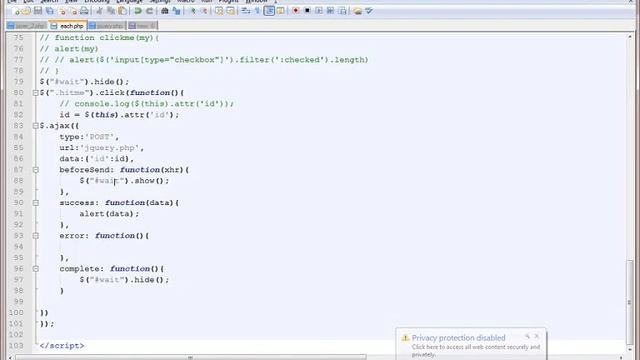Viewport: 640px width, 360px height.
Task: Click the spell-check checkmark toolbar icon
Action: point(369,11)
